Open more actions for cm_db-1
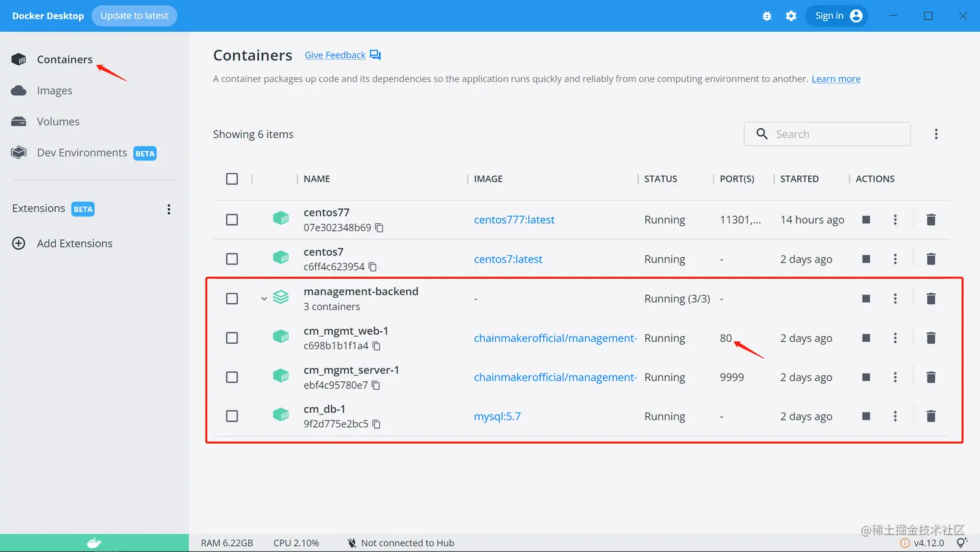The image size is (980, 552). 895,416
